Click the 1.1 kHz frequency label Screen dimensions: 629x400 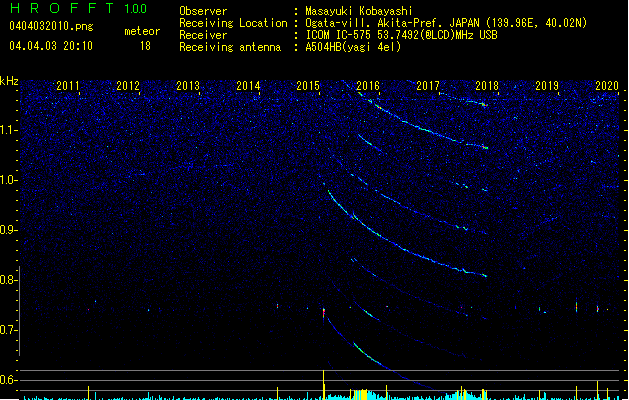point(9,130)
